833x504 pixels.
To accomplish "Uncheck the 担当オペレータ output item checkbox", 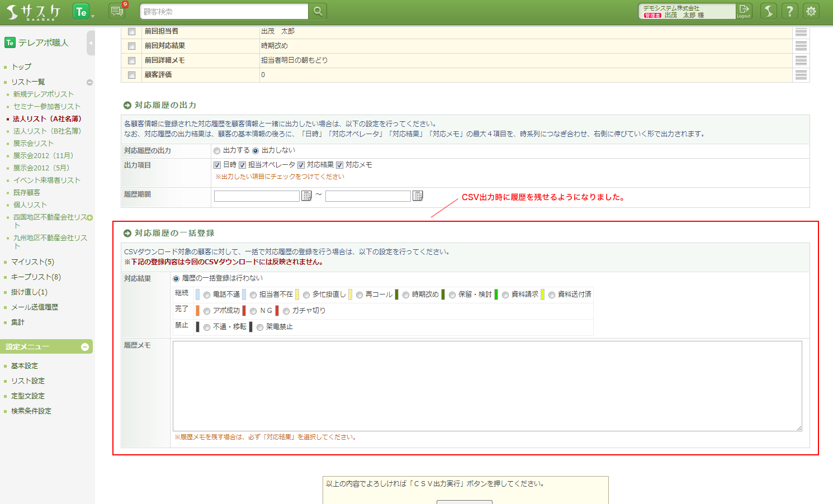I will [x=243, y=165].
